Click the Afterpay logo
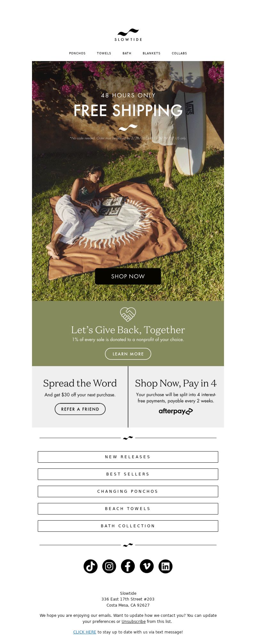This screenshot has width=256, height=644. 176,411
